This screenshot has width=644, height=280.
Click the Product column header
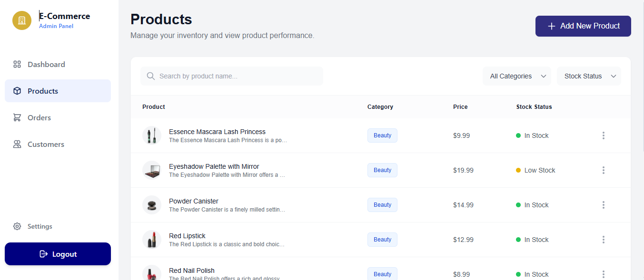tap(154, 107)
